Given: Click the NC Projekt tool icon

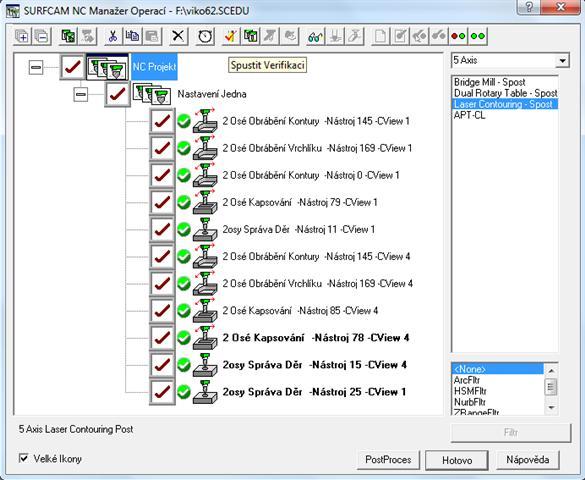Looking at the screenshot, I should tap(107, 67).
